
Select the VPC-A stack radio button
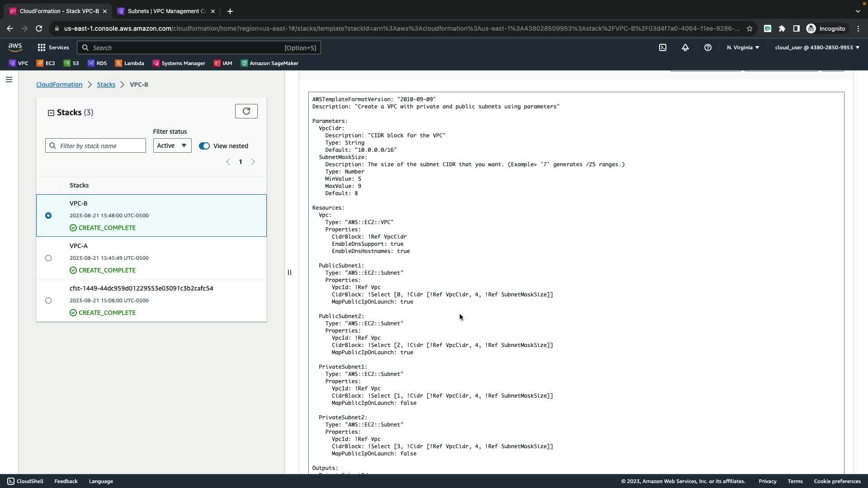pos(48,258)
